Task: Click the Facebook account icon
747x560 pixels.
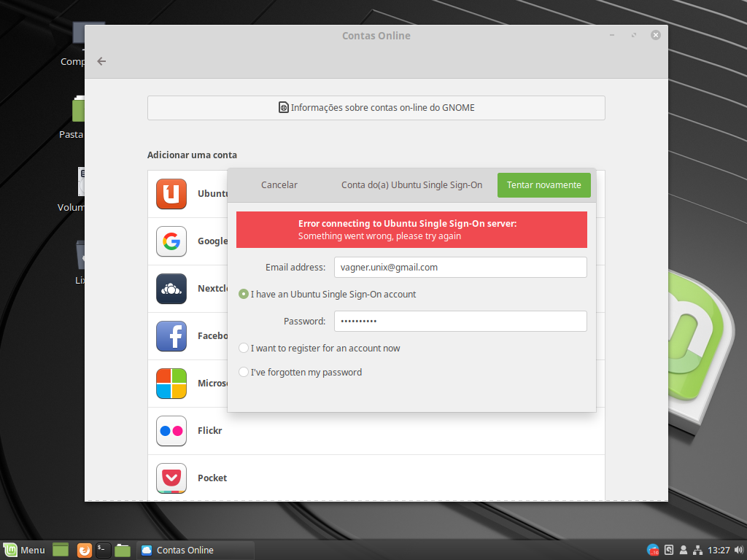Action: [x=171, y=336]
